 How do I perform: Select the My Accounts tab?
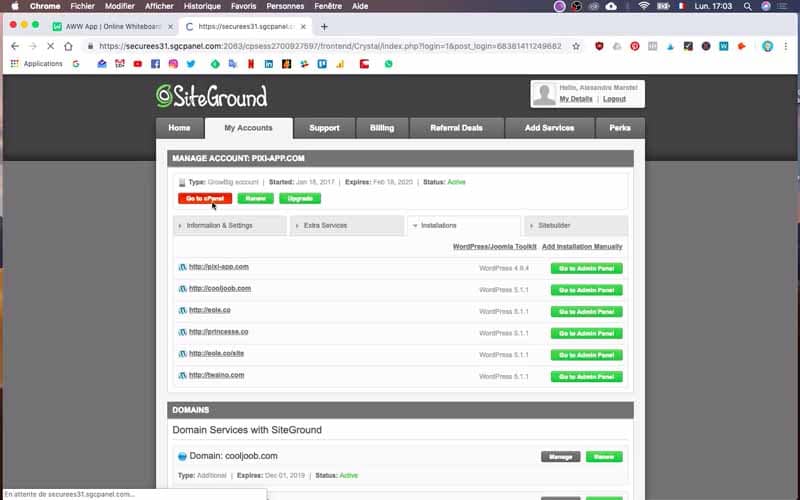tap(248, 128)
